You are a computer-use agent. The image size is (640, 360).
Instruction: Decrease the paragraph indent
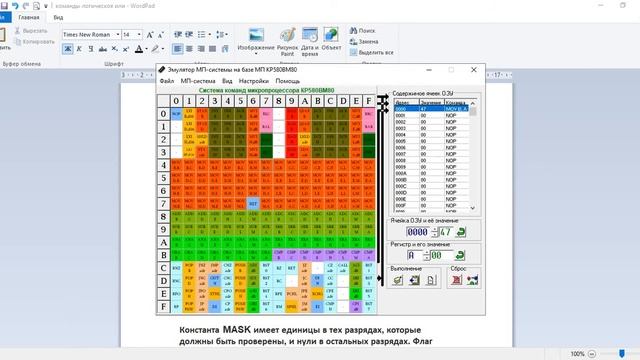(178, 35)
